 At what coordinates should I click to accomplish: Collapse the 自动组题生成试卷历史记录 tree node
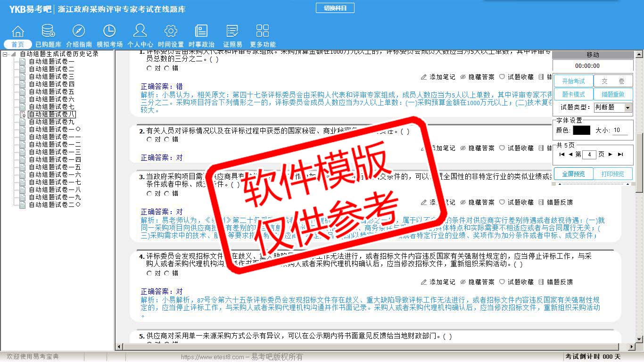click(x=5, y=54)
